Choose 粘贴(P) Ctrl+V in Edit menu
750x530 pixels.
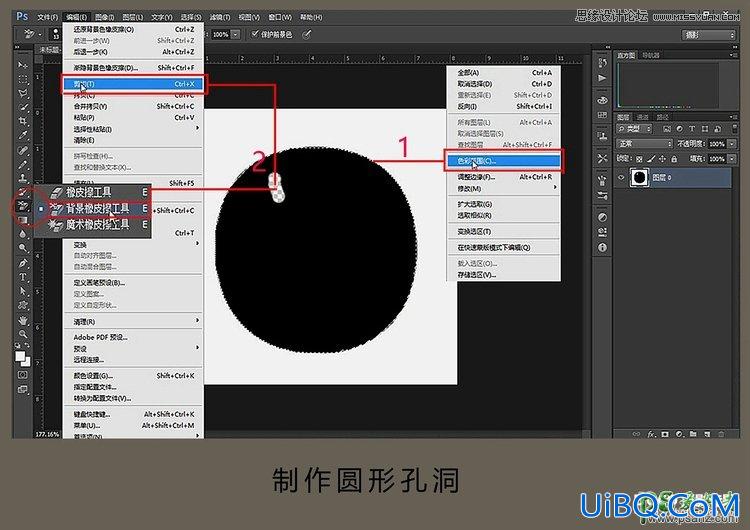(133, 118)
